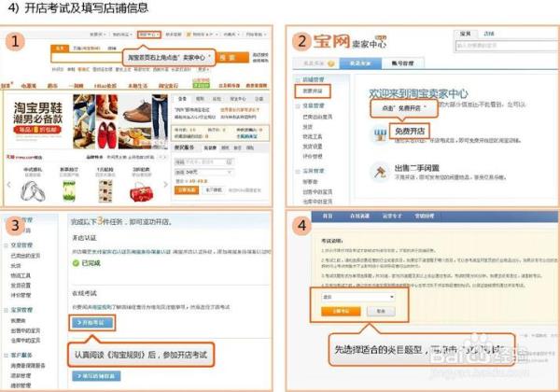Open the silver rings product thumbnail

pos(33,190)
